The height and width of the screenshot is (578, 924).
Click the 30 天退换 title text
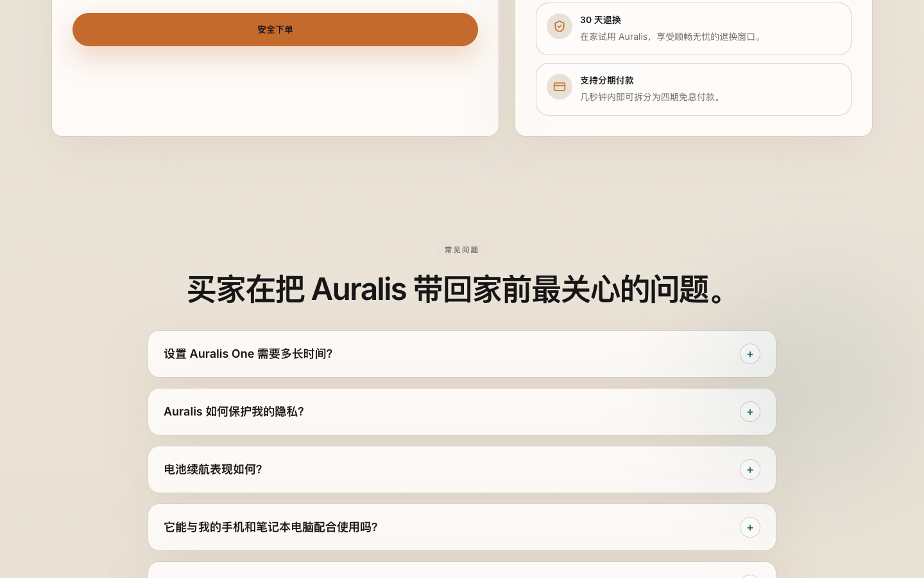(601, 20)
